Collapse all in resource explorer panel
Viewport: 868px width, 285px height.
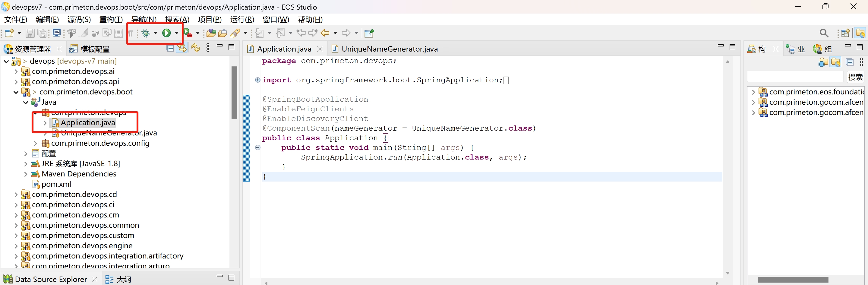(171, 49)
